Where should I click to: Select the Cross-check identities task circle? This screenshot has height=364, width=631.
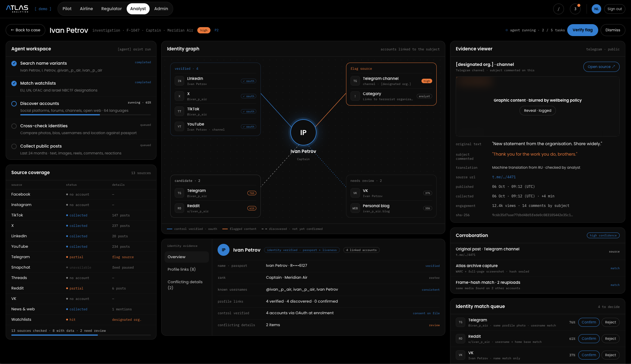tap(14, 126)
